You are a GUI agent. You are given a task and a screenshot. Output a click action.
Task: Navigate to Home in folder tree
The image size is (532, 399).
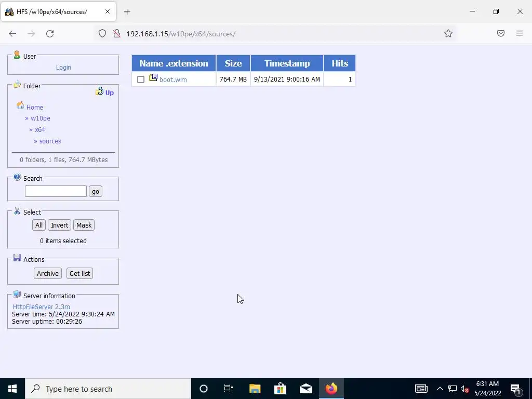(35, 107)
